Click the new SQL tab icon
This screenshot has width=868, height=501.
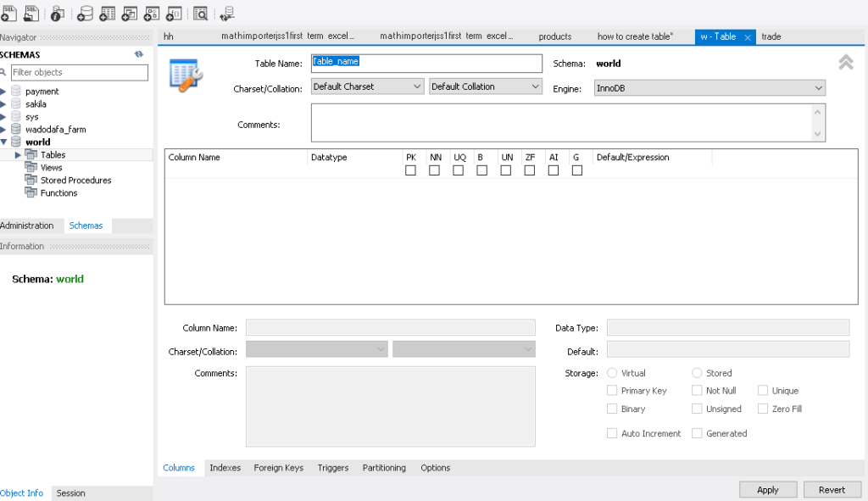click(x=8, y=13)
